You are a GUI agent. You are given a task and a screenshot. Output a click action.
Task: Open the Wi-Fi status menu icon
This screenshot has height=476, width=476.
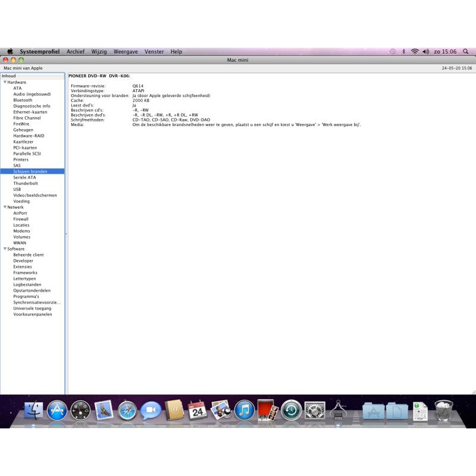(415, 52)
